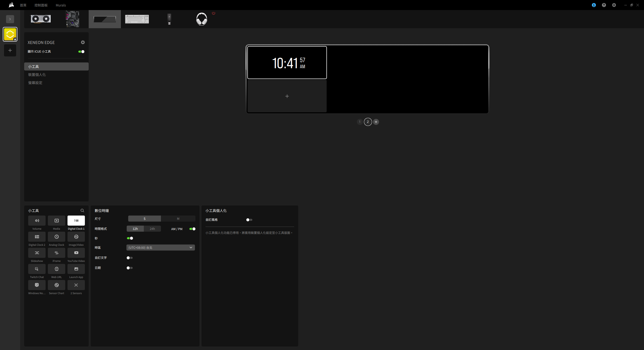Toggle the 顯示 iCUE 小工具 switch
644x350 pixels.
(81, 52)
